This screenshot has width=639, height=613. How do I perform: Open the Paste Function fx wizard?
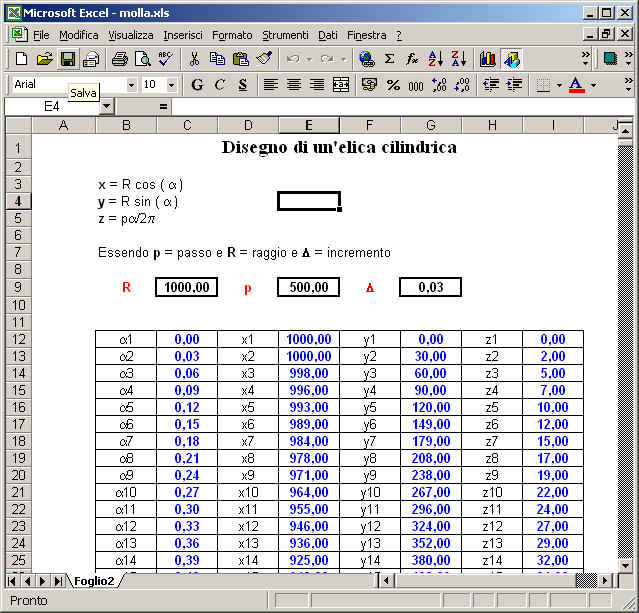pyautogui.click(x=412, y=59)
